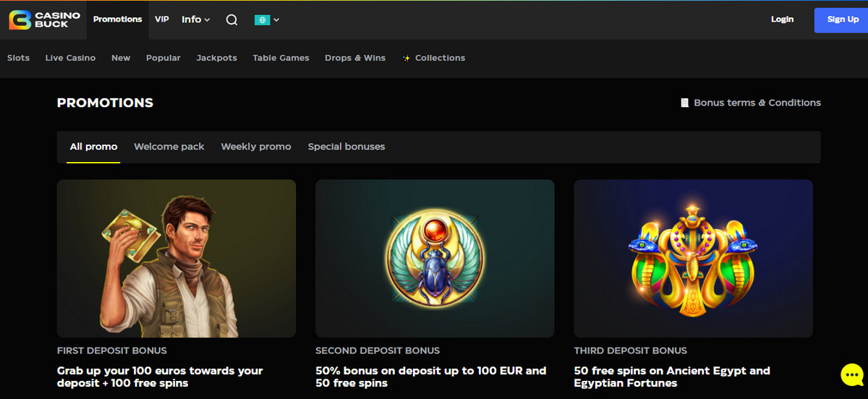
Task: Click '50% bonus on deposit' promo title
Action: coord(431,377)
